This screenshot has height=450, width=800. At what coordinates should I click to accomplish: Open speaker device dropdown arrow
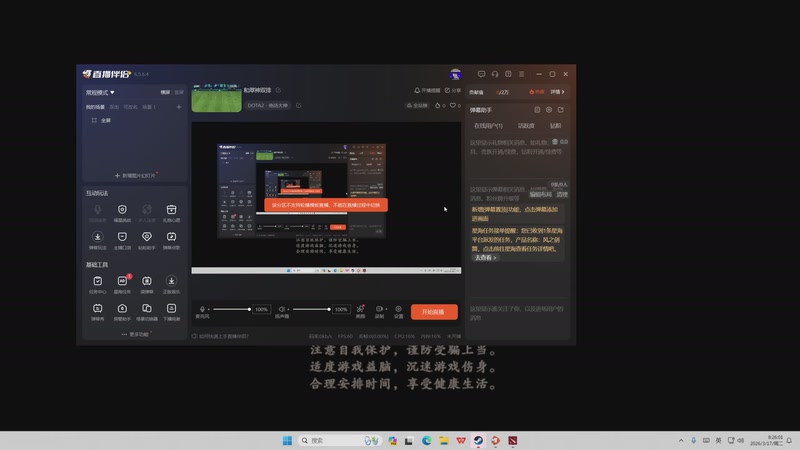coord(288,309)
